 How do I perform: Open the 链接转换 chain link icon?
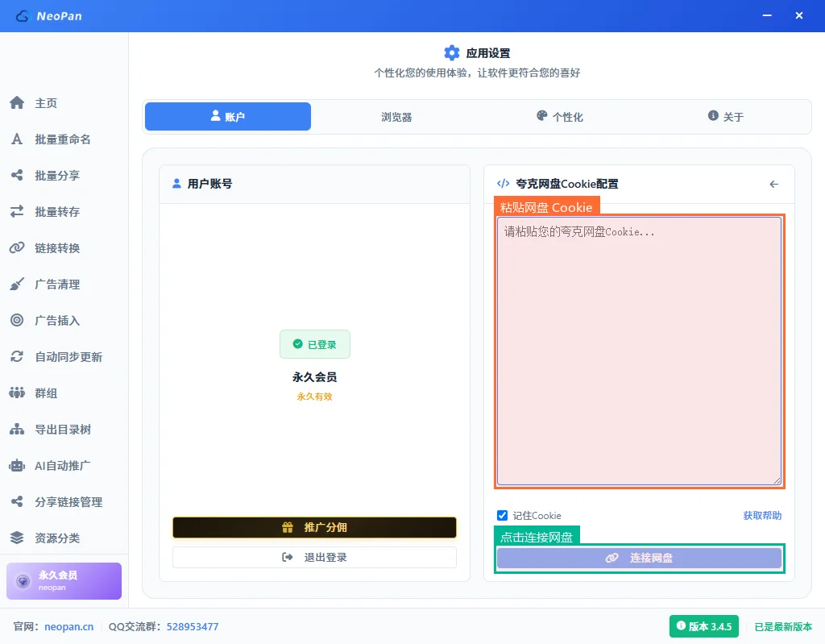click(x=17, y=247)
